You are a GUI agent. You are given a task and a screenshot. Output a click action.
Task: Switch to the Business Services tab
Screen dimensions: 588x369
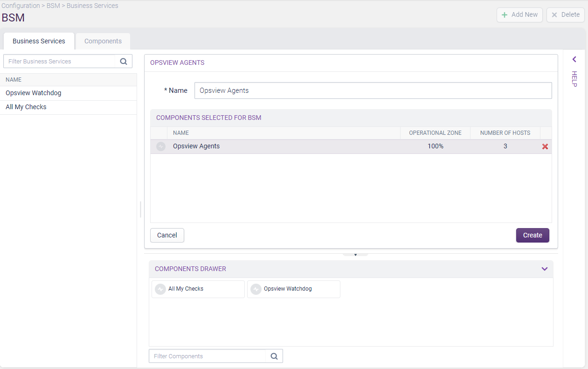[39, 41]
